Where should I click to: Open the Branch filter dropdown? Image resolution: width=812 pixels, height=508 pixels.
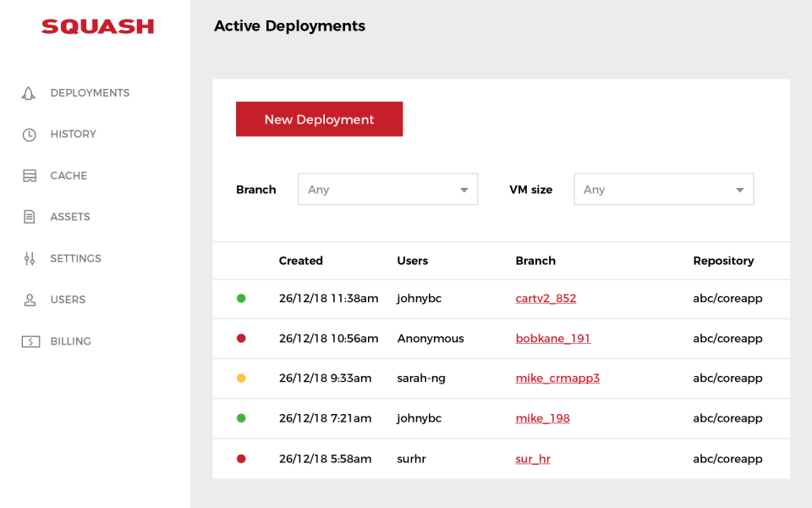pos(387,190)
